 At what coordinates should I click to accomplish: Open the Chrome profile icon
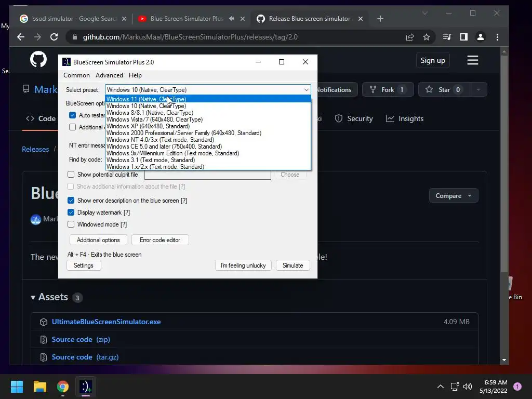pyautogui.click(x=481, y=37)
